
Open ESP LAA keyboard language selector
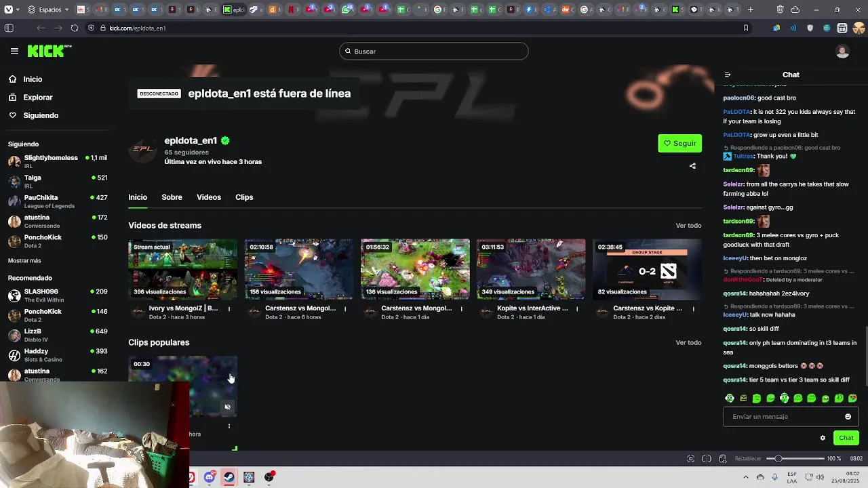click(x=792, y=477)
